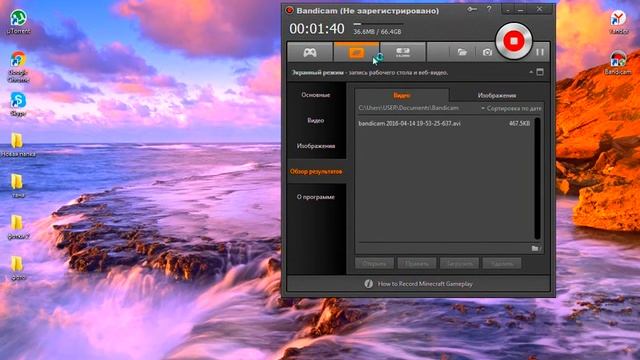Open the Сортировка по дате dropdown
640x360 pixels.
(x=511, y=108)
